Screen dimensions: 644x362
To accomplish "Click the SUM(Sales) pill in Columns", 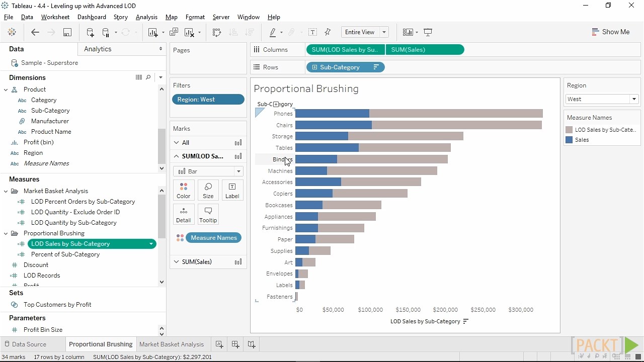I will tap(425, 50).
